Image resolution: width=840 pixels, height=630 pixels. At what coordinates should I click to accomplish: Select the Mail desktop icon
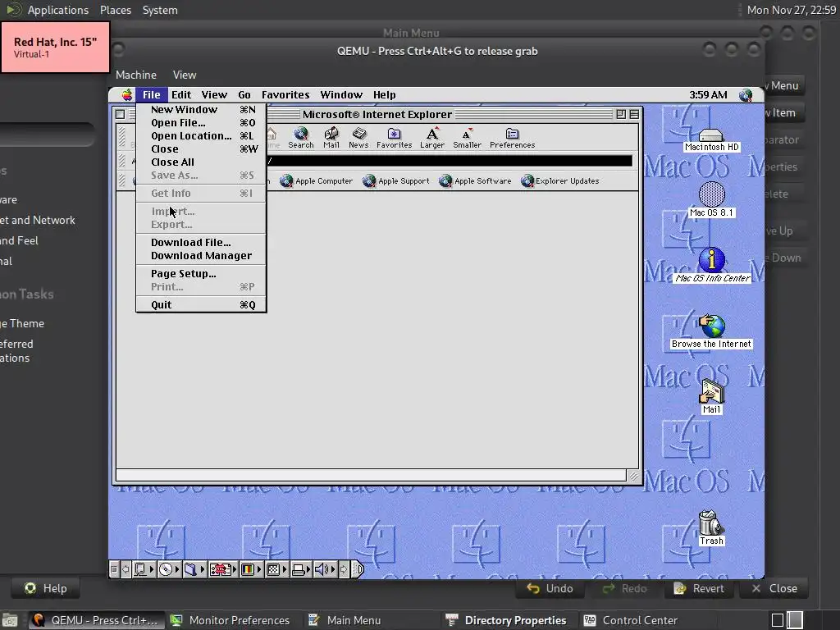point(711,397)
